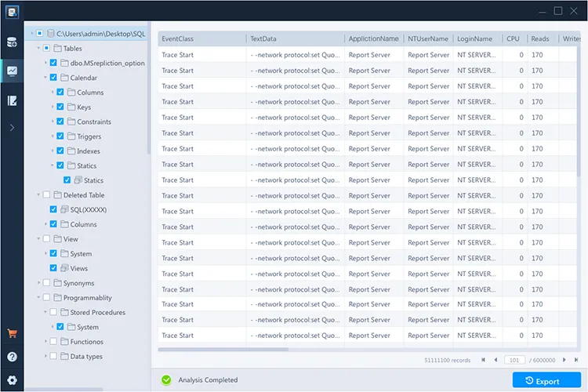Toggle the Triggers checkbox

pos(60,136)
